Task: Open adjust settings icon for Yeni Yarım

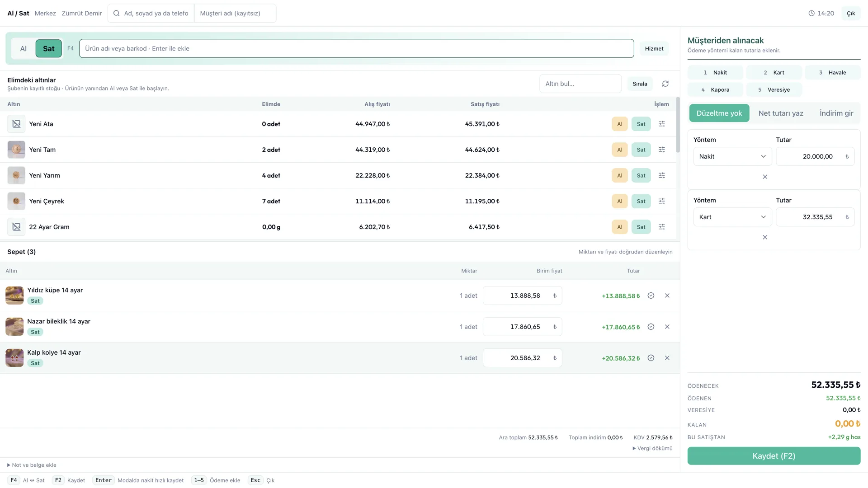Action: [661, 175]
